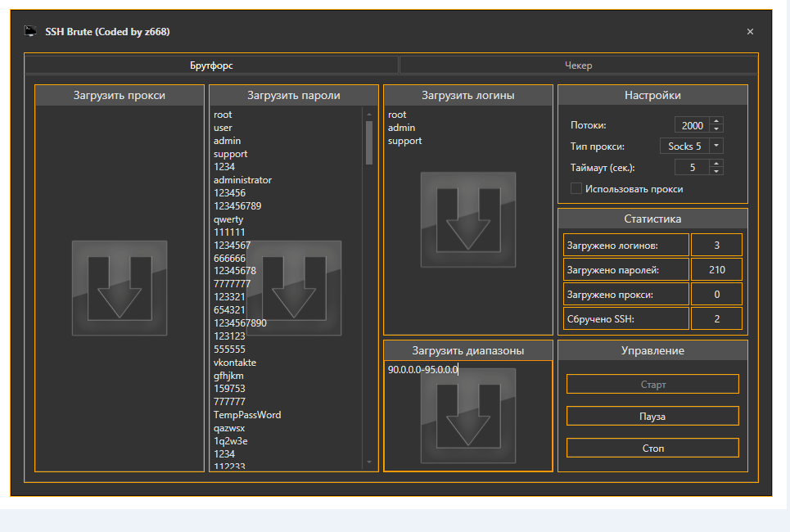Click the download arrow in the ranges panel
Screen dimensions: 790x532
[x=468, y=417]
